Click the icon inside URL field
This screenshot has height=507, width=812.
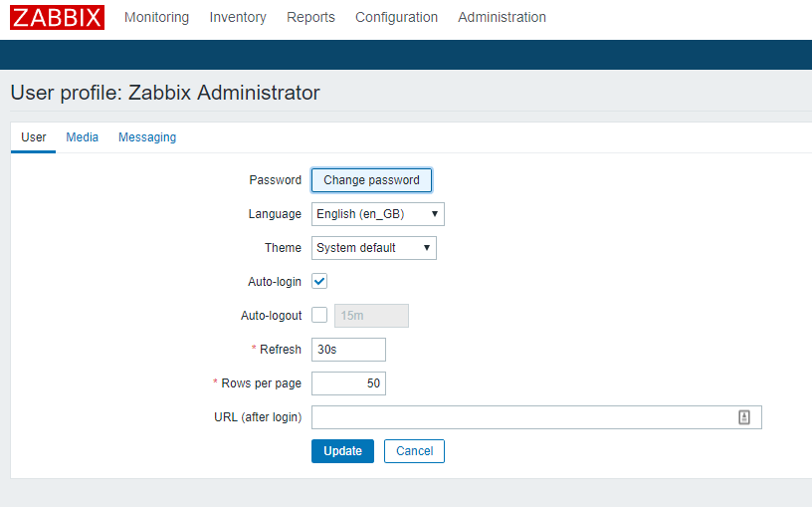[x=743, y=417]
